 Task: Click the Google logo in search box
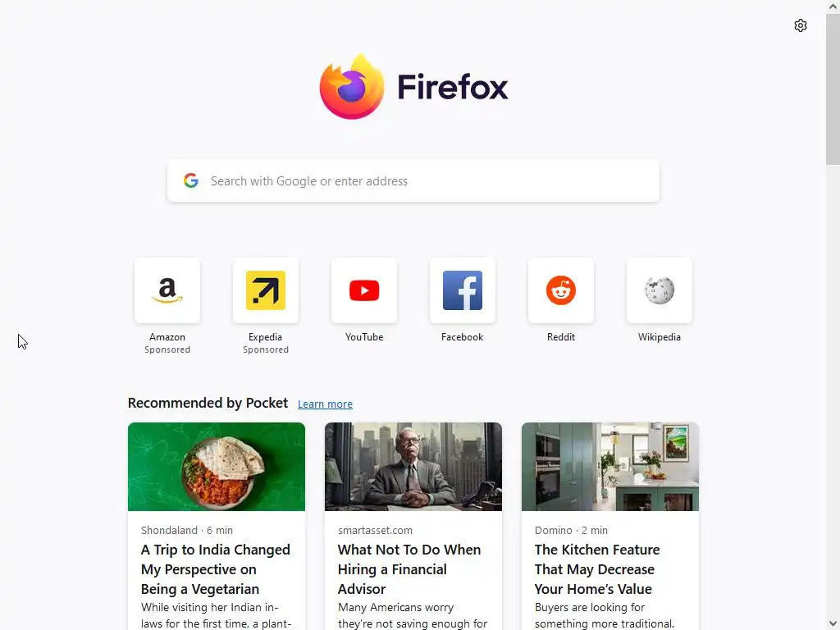pos(190,180)
